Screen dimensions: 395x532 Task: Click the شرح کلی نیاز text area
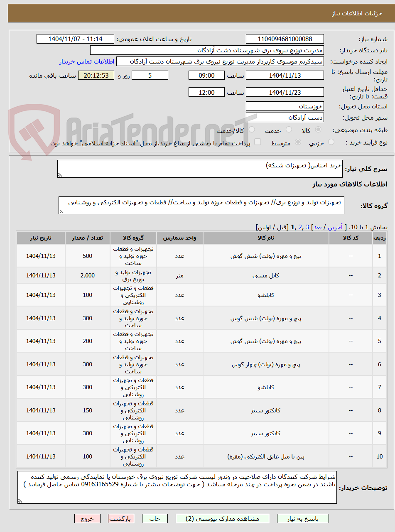tap(200, 169)
